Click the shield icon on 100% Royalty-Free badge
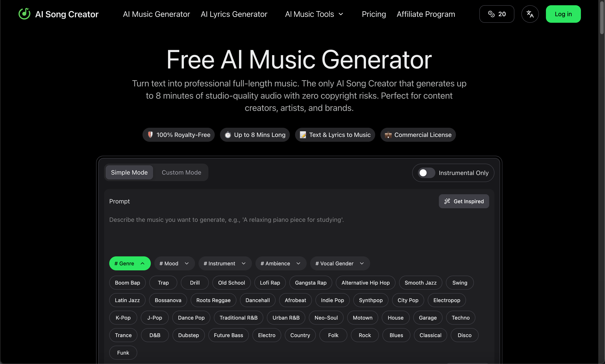Viewport: 605px width, 364px height. click(x=150, y=134)
